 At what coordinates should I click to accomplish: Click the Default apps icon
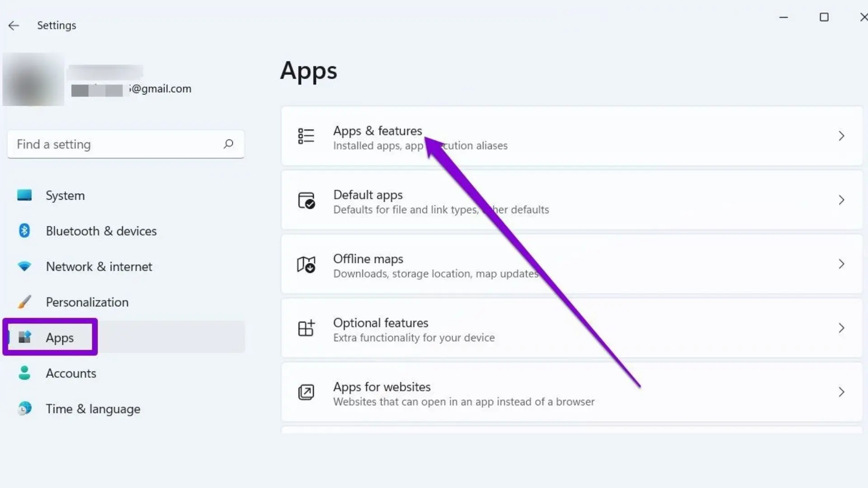point(306,200)
